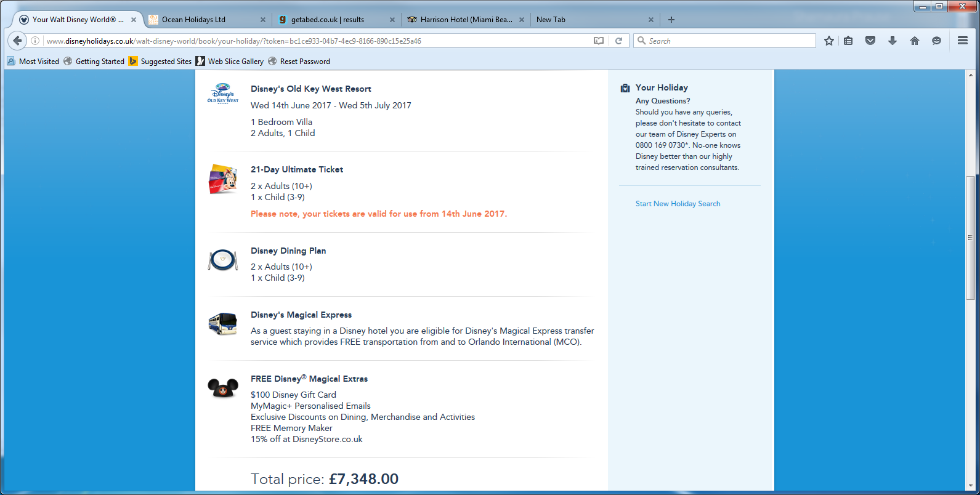Viewport: 980px width, 495px height.
Task: Click the Any Questions? heading
Action: point(663,101)
